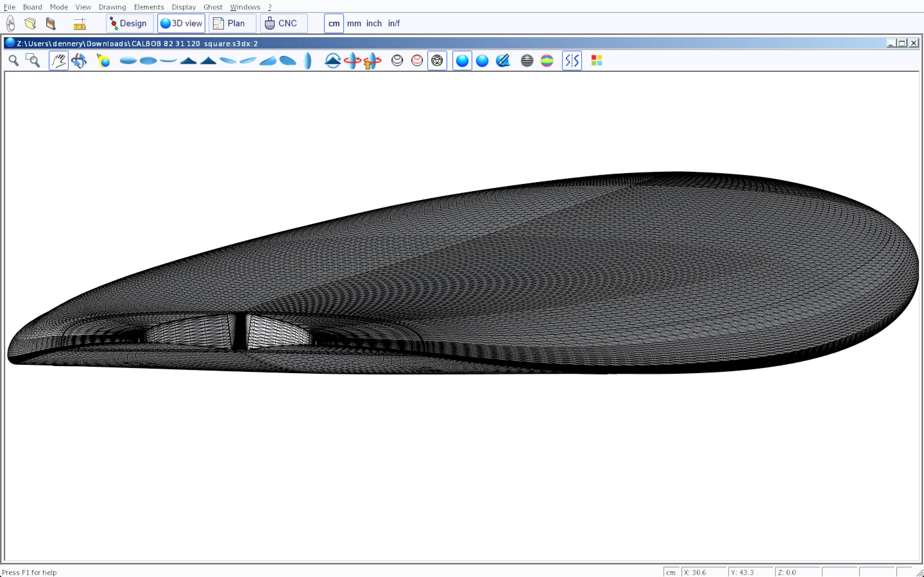
Task: Open the Ghost menu
Action: tap(213, 7)
